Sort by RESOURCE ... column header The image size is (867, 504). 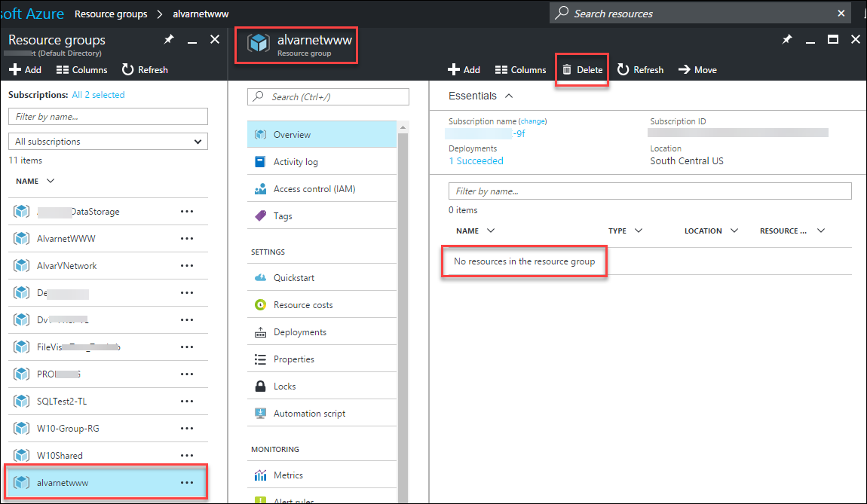point(792,231)
